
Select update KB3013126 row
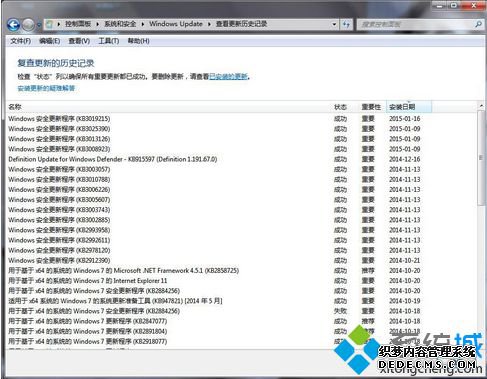point(241,139)
